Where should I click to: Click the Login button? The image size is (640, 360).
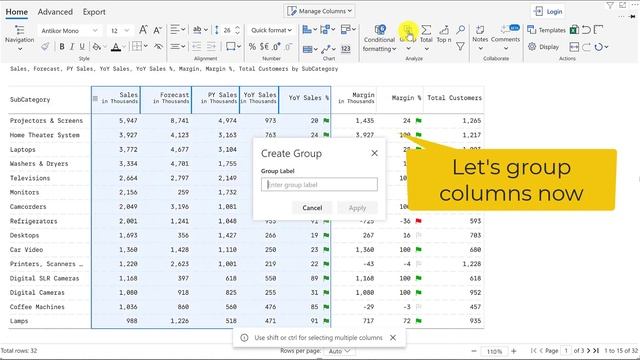click(x=549, y=11)
